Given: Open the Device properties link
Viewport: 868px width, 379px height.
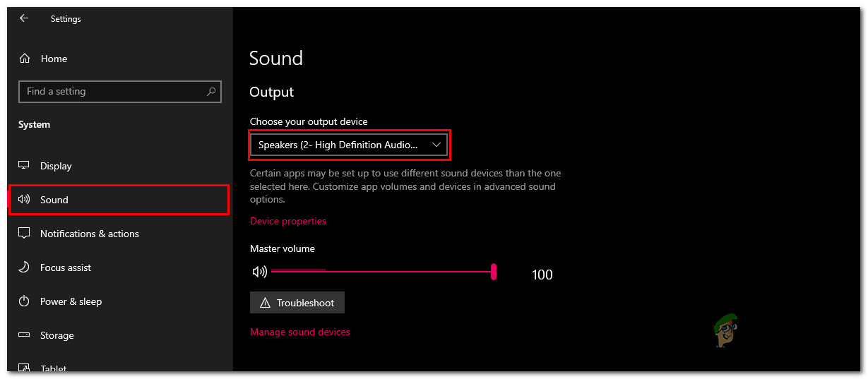Looking at the screenshot, I should pos(288,221).
